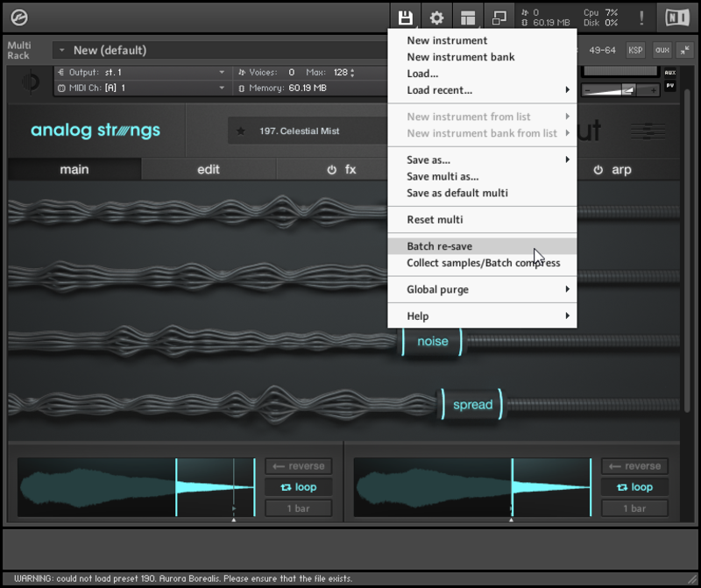Switch to the edit tab

[x=209, y=169]
